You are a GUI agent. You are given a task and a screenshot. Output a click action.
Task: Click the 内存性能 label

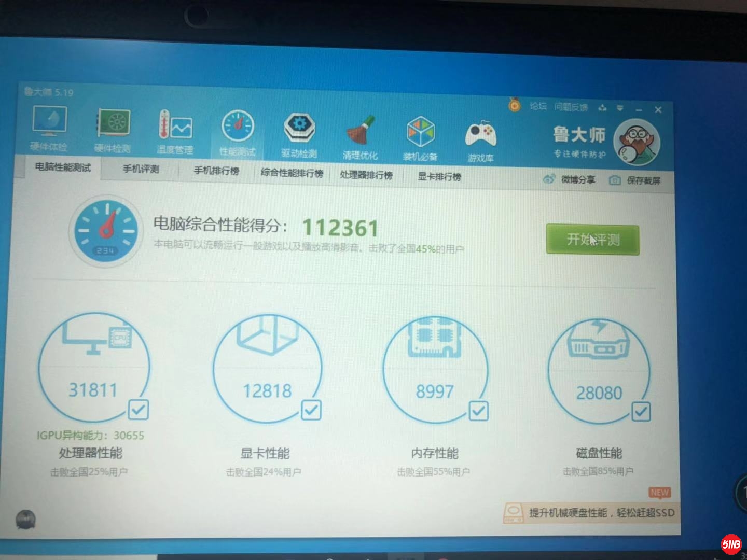(x=435, y=454)
